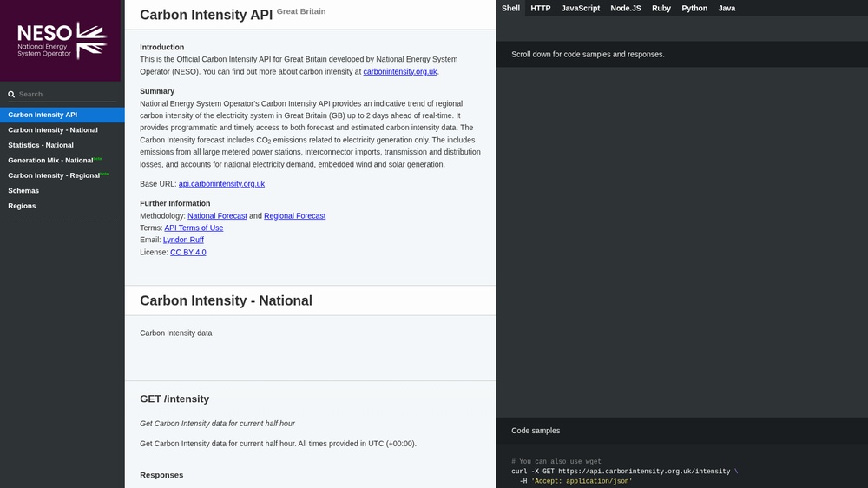The height and width of the screenshot is (488, 868).
Task: Click the search magnifier icon
Action: click(11, 94)
